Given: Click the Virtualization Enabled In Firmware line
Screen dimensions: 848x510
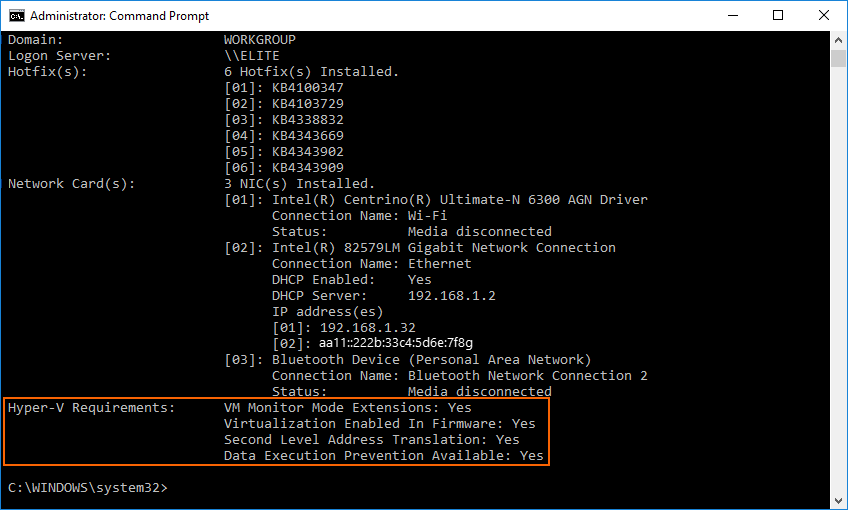Looking at the screenshot, I should click(x=379, y=424).
